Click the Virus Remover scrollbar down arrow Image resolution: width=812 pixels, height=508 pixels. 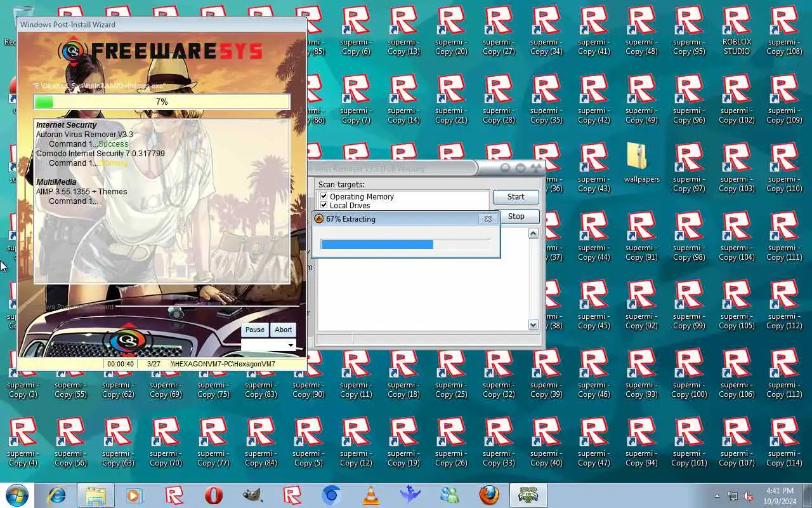(533, 324)
